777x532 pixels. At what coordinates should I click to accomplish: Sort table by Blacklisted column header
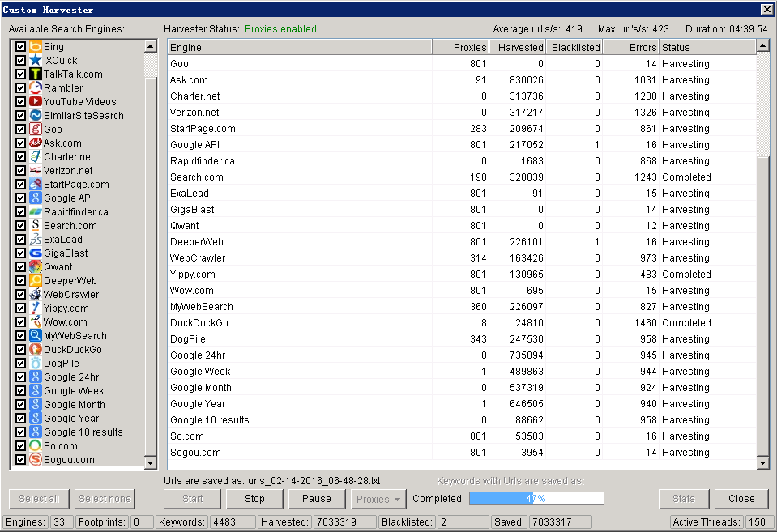pos(574,48)
